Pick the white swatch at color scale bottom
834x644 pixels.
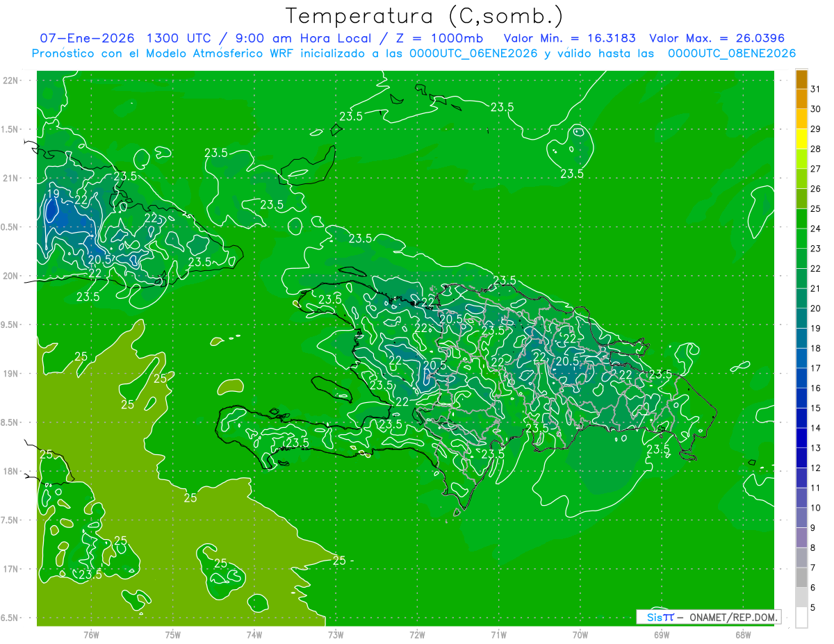tap(802, 617)
